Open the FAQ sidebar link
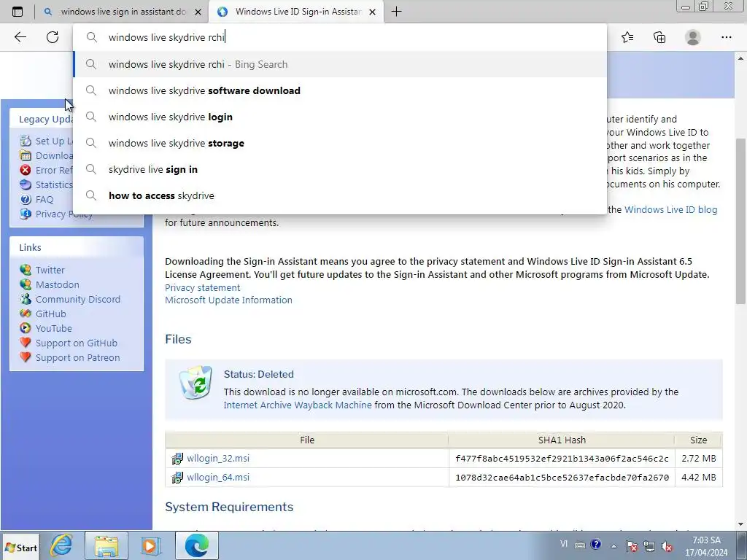The width and height of the screenshot is (747, 560). click(44, 200)
